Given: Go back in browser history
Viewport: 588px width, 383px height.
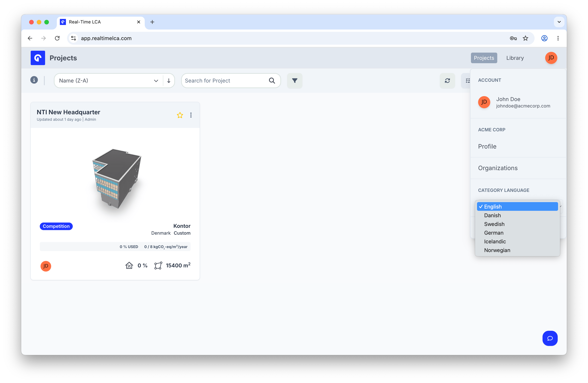Looking at the screenshot, I should pyautogui.click(x=30, y=38).
